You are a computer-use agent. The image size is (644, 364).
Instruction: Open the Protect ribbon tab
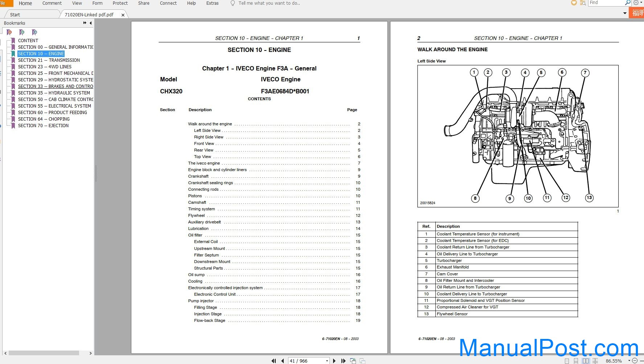(120, 3)
